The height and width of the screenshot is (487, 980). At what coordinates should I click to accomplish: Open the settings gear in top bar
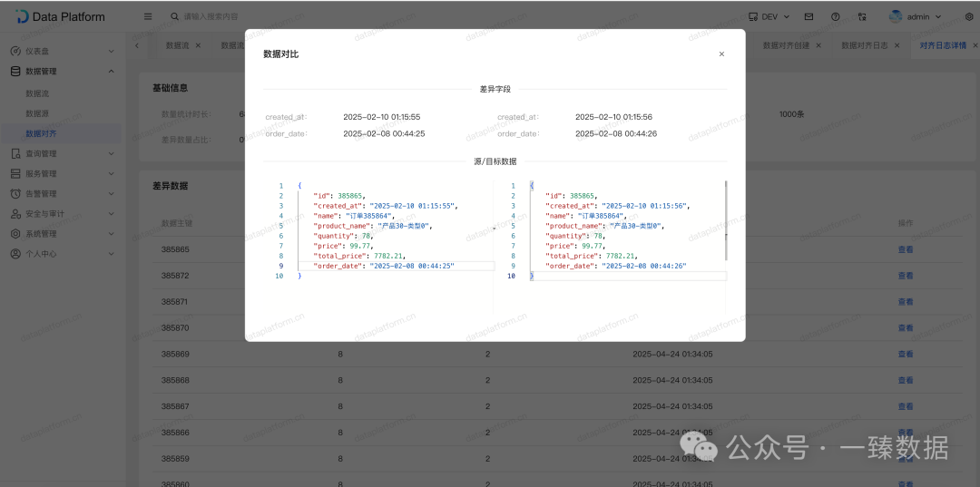pos(969,17)
